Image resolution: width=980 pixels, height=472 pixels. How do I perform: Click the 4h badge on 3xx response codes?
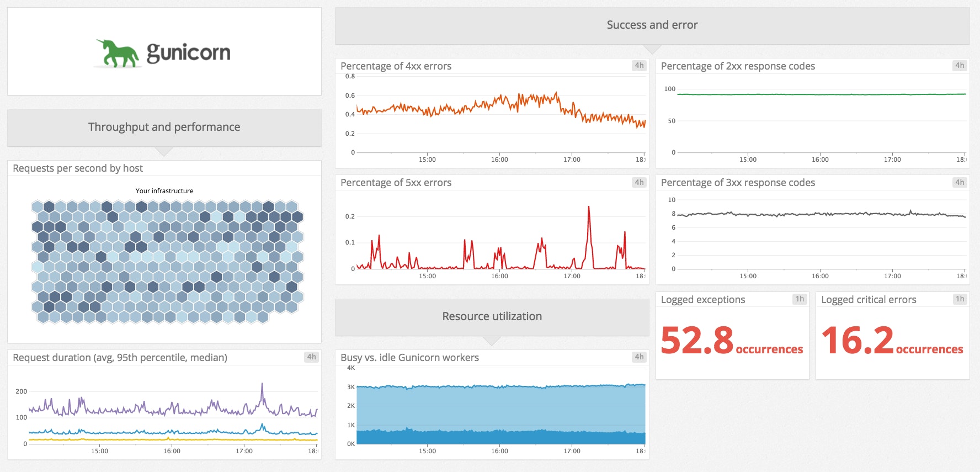[960, 182]
